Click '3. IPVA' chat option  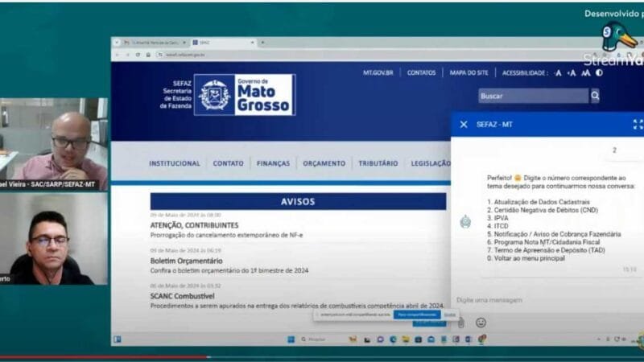tap(497, 218)
